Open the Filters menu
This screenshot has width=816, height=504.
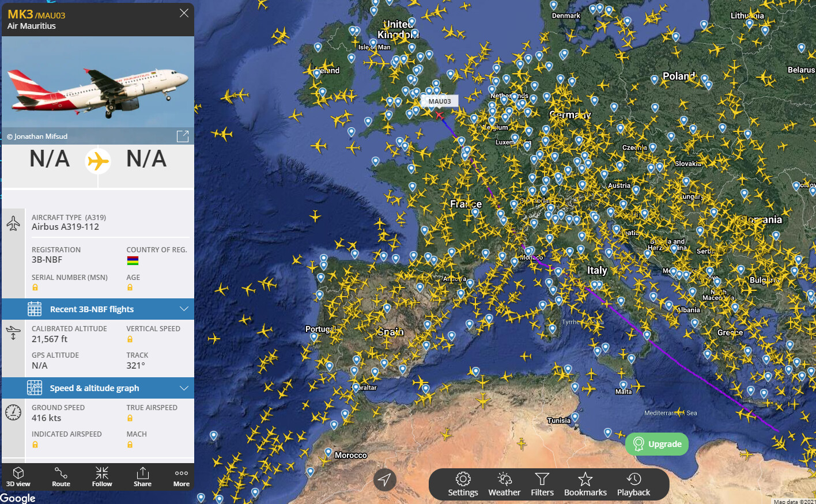tap(542, 484)
